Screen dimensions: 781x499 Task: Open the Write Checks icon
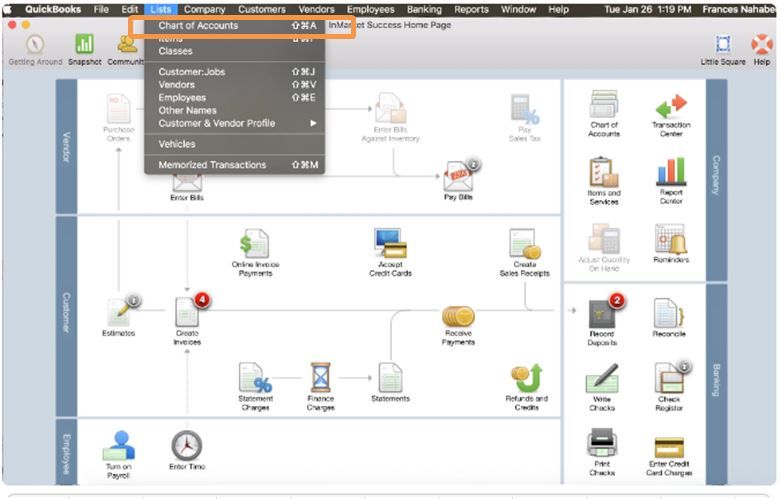pos(602,378)
